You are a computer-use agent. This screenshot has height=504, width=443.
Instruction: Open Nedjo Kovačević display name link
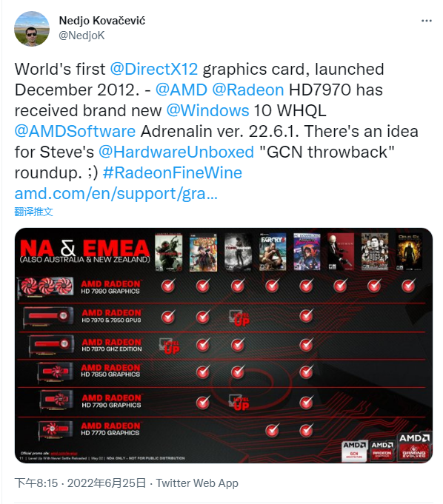pos(102,21)
